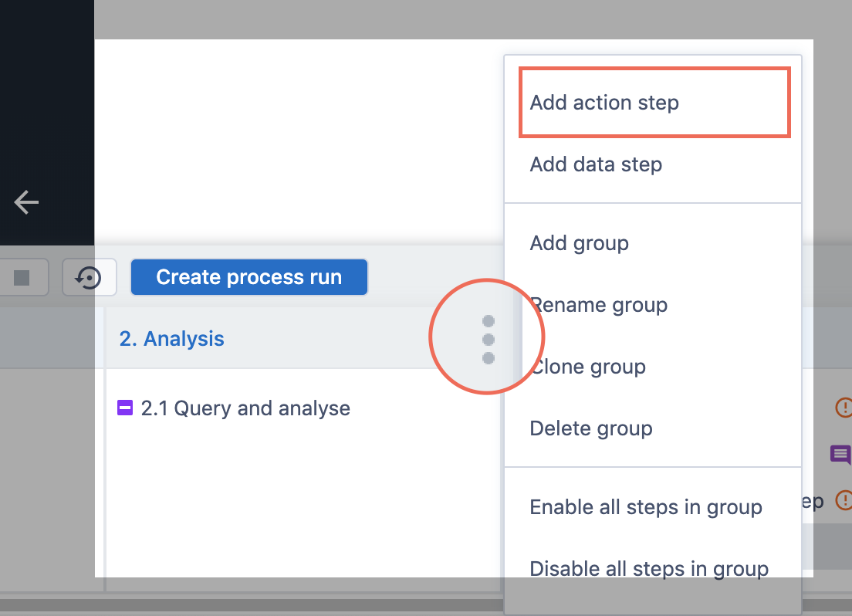Click the purple minus icon beside step 2.1
Screen dimensions: 852x616
pos(125,408)
